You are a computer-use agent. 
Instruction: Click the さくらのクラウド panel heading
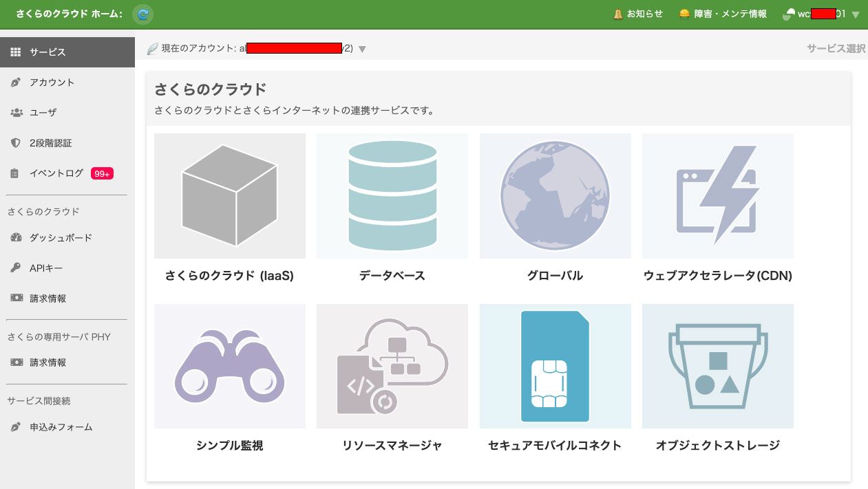coord(210,89)
